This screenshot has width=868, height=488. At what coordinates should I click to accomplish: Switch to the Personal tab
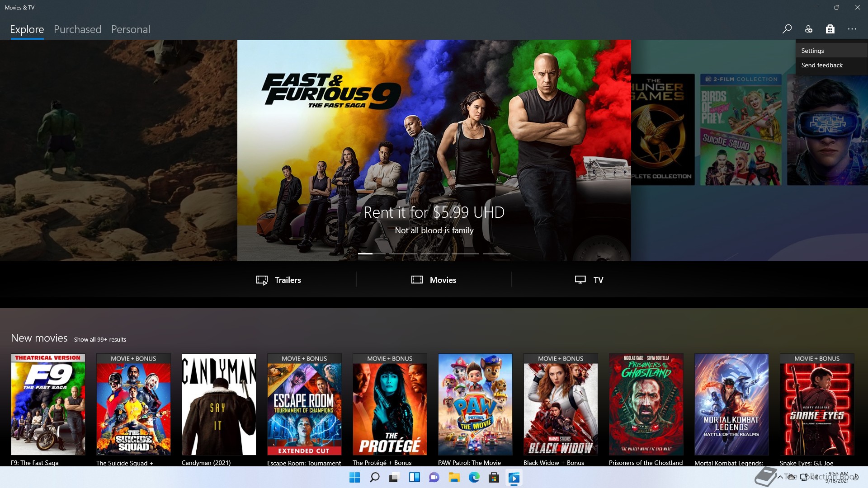(131, 29)
